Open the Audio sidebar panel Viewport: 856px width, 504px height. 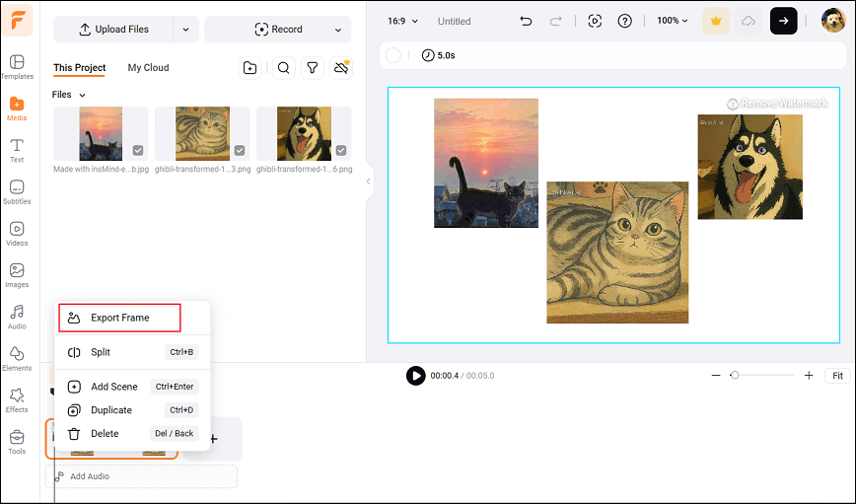pyautogui.click(x=17, y=318)
